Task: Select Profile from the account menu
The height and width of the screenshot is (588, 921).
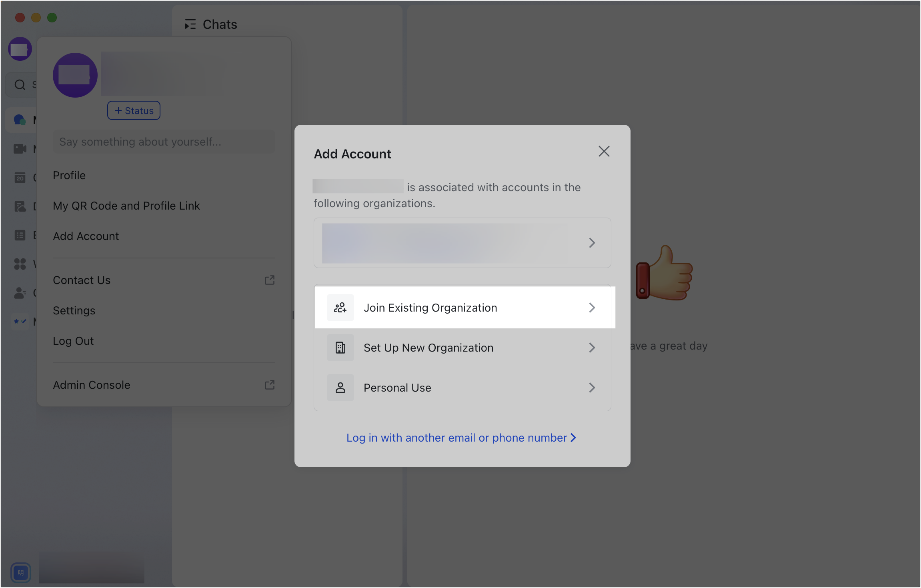Action: (69, 175)
